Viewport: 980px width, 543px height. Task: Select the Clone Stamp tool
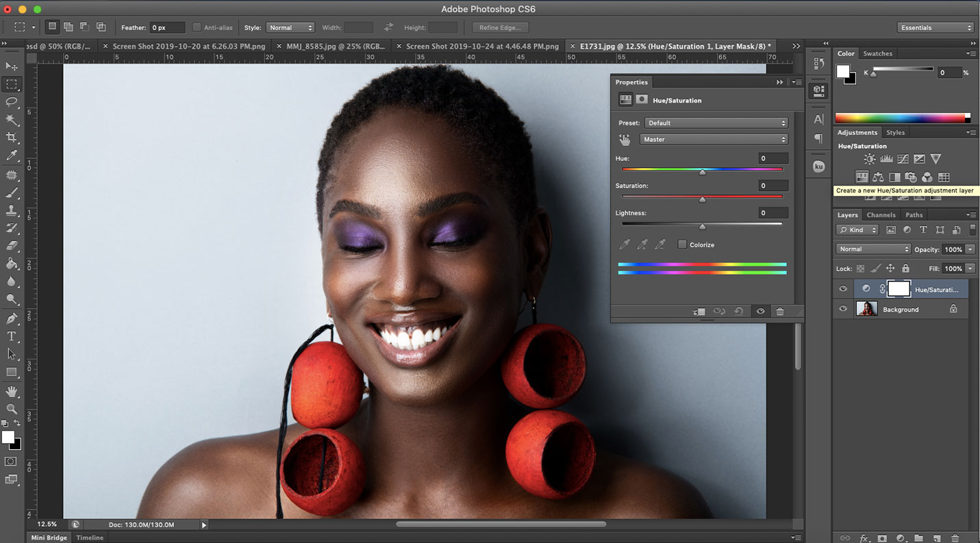[x=12, y=210]
